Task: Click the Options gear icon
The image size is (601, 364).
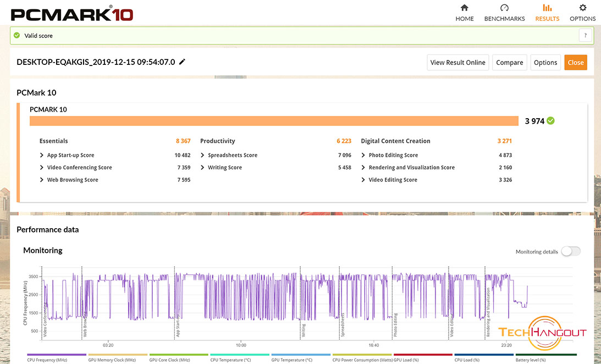Action: [x=583, y=8]
